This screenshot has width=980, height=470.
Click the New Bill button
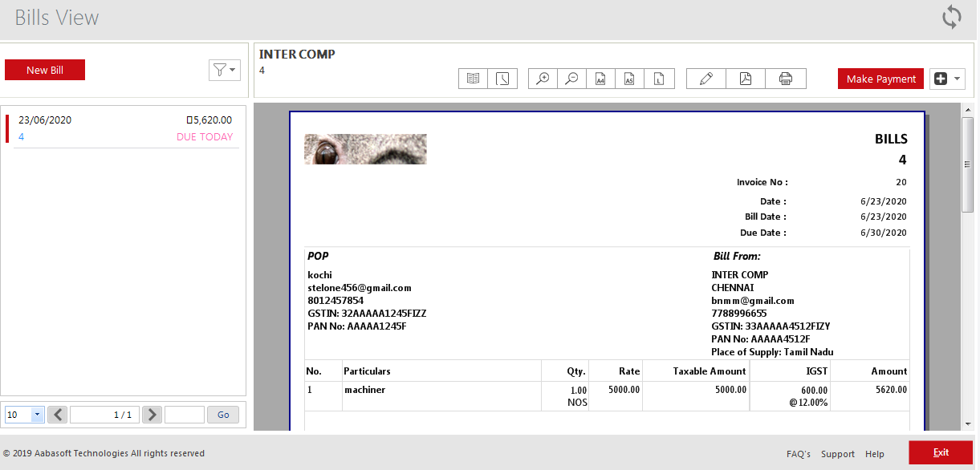pyautogui.click(x=45, y=71)
